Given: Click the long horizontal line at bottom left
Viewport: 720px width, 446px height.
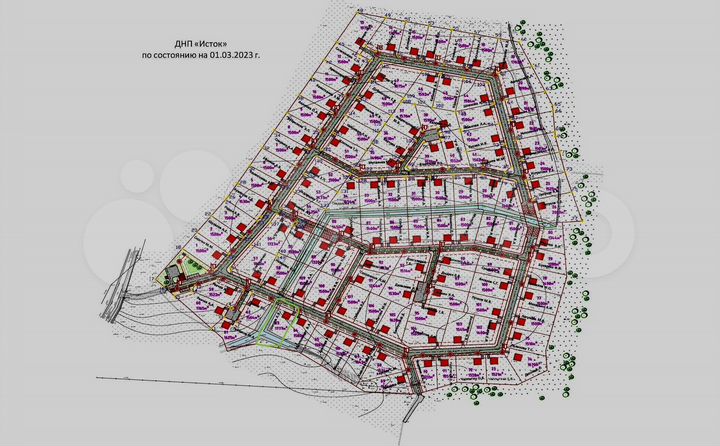Looking at the screenshot, I should [x=200, y=380].
